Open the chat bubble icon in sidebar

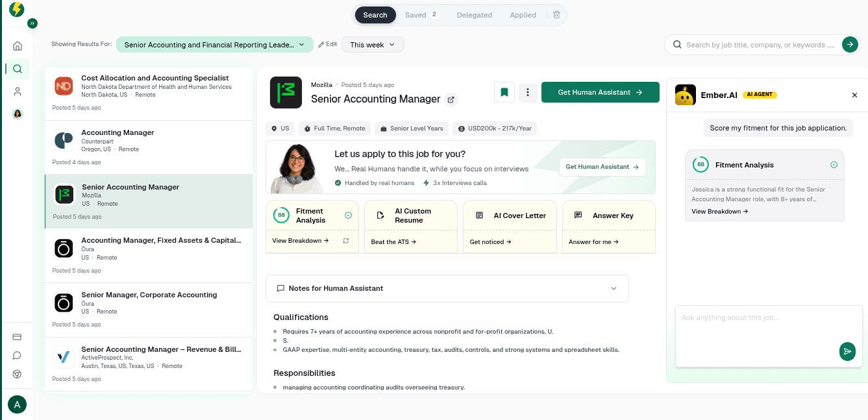coord(18,356)
